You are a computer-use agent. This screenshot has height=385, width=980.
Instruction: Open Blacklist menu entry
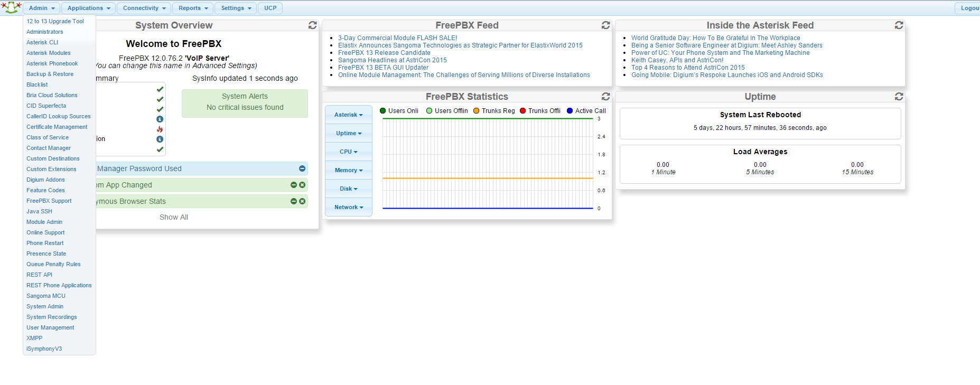point(37,84)
